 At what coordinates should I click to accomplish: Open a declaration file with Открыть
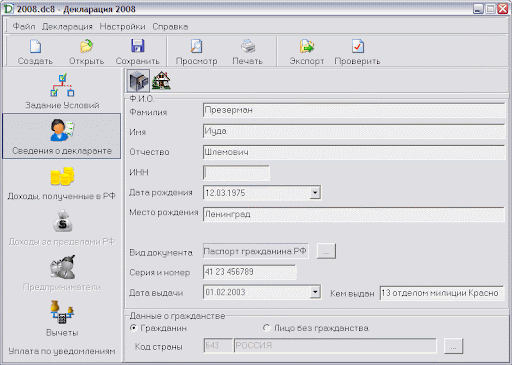tap(86, 52)
